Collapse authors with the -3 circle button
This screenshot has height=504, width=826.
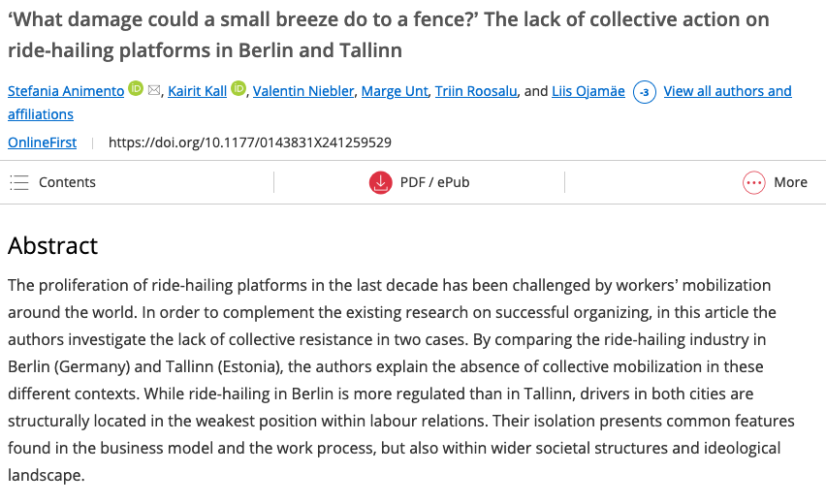pos(645,92)
